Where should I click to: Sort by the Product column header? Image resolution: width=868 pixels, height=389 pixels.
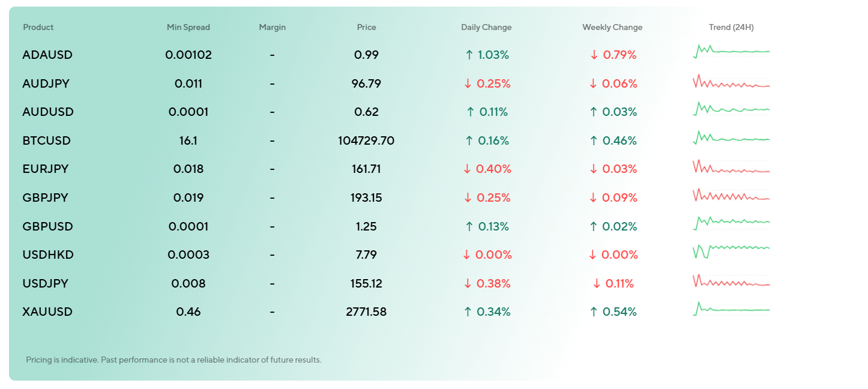pyautogui.click(x=38, y=28)
